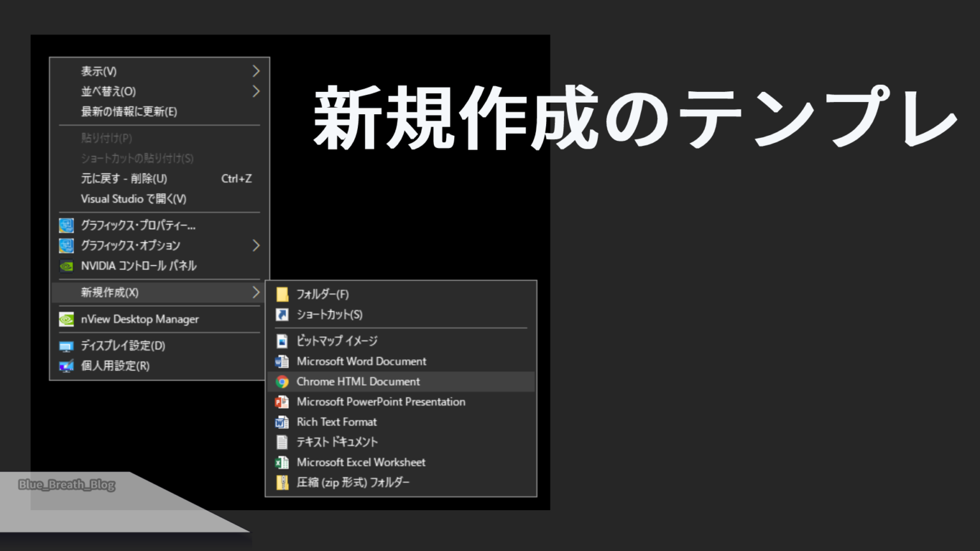This screenshot has height=551, width=980.
Task: Create new 圧縮 (zip 形式) フォルダー
Action: pos(401,483)
